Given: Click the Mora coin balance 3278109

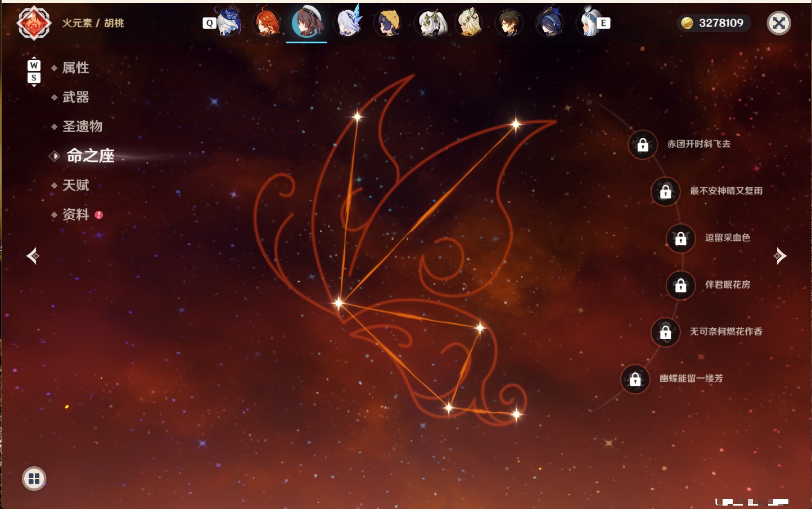Looking at the screenshot, I should tap(713, 23).
